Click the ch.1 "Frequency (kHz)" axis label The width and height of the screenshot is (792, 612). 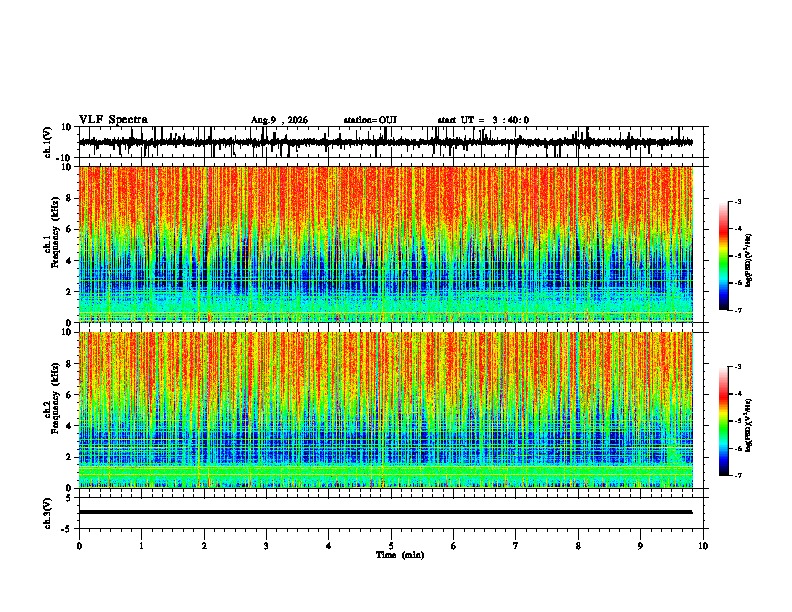click(55, 233)
